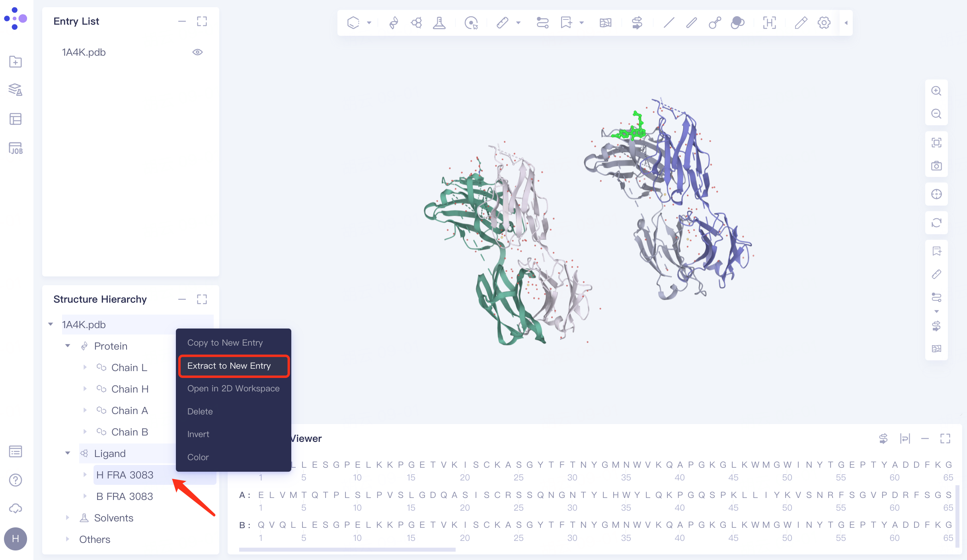This screenshot has width=967, height=560.
Task: Capture a screenshot with the camera icon
Action: (x=936, y=166)
